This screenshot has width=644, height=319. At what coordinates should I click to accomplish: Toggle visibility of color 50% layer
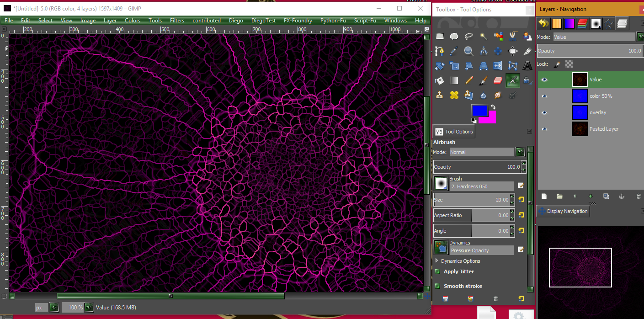pyautogui.click(x=544, y=96)
